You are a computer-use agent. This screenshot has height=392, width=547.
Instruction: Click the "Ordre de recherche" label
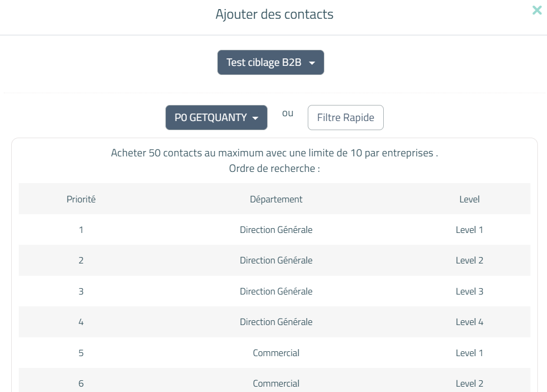[x=274, y=167]
